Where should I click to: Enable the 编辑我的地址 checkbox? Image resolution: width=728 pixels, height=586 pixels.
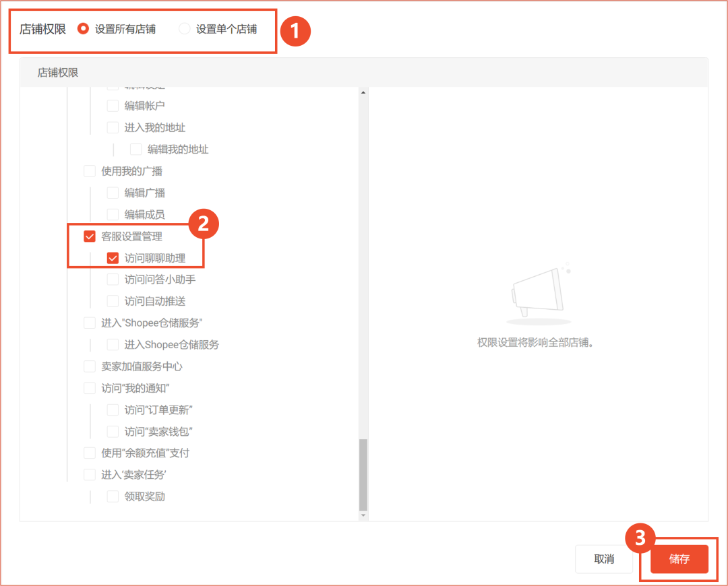(136, 149)
